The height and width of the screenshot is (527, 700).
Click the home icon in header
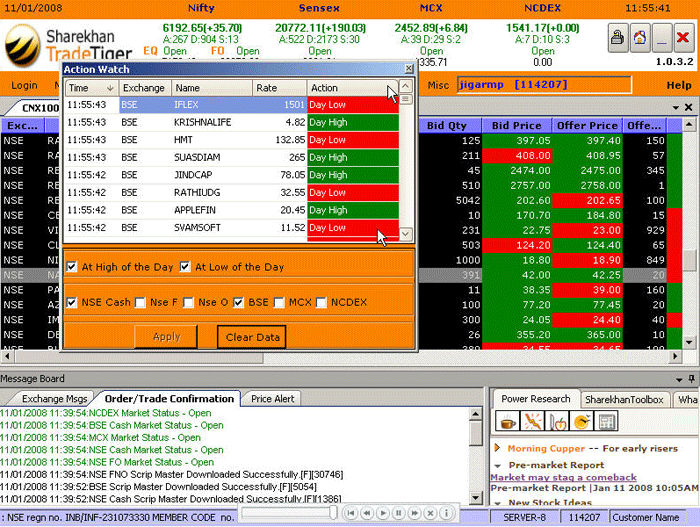640,38
